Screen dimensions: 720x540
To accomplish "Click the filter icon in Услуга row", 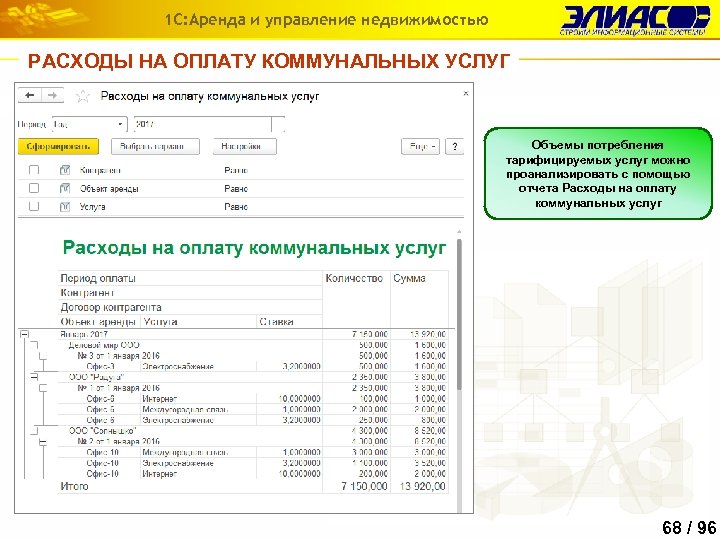I will [65, 207].
